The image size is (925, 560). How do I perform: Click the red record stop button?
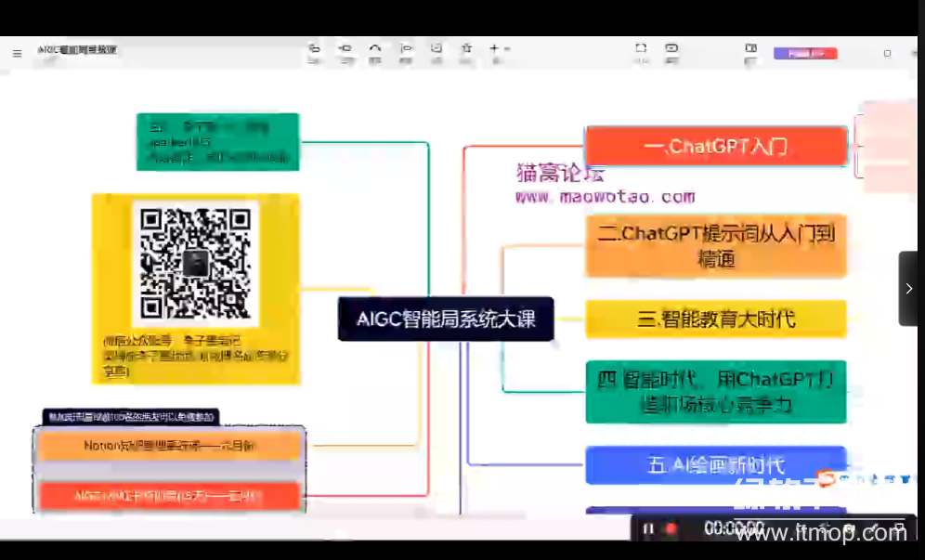point(671,528)
